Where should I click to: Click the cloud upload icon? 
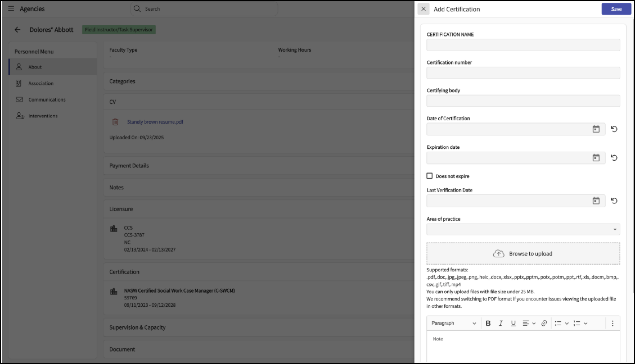[499, 254]
